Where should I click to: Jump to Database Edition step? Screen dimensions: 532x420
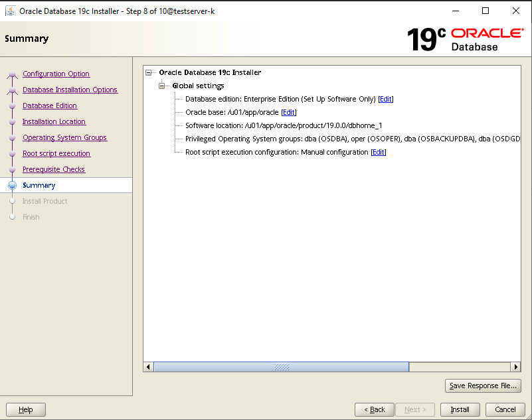[x=50, y=105]
